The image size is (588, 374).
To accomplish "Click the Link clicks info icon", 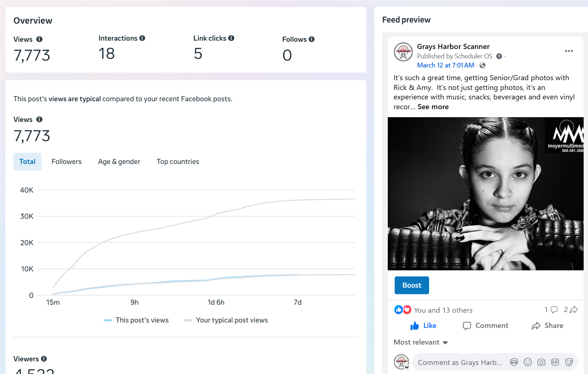I will pyautogui.click(x=231, y=38).
